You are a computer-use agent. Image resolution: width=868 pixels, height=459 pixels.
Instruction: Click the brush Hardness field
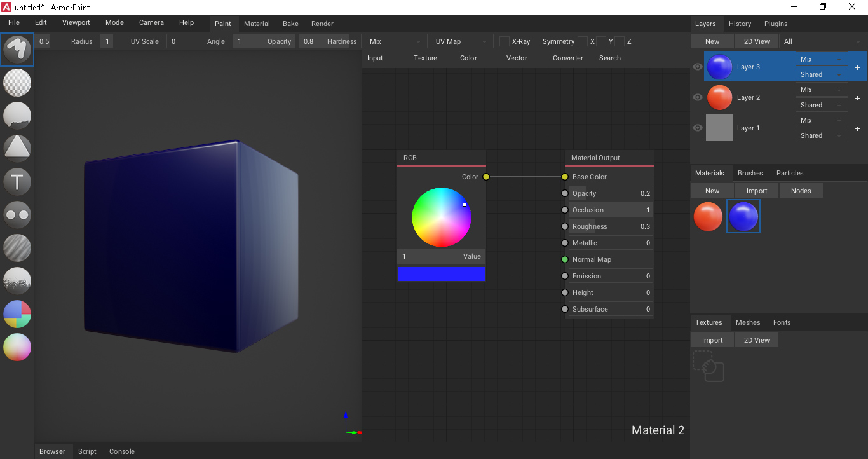[x=330, y=41]
